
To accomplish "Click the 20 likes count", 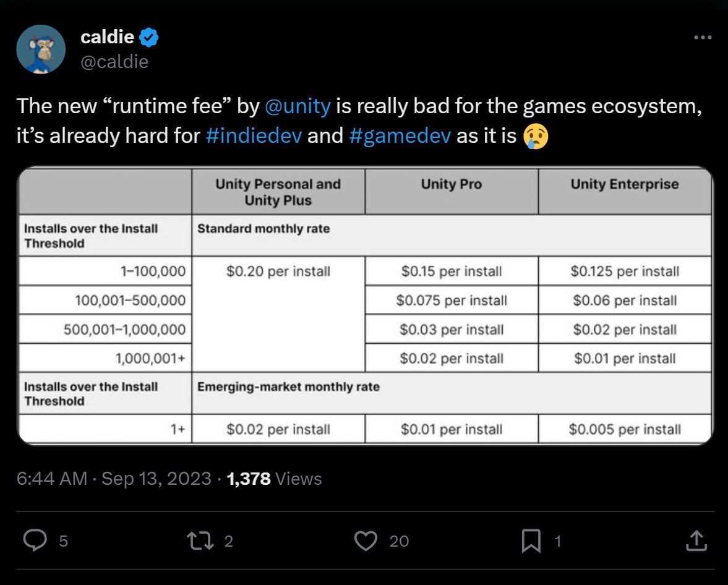I will click(399, 540).
